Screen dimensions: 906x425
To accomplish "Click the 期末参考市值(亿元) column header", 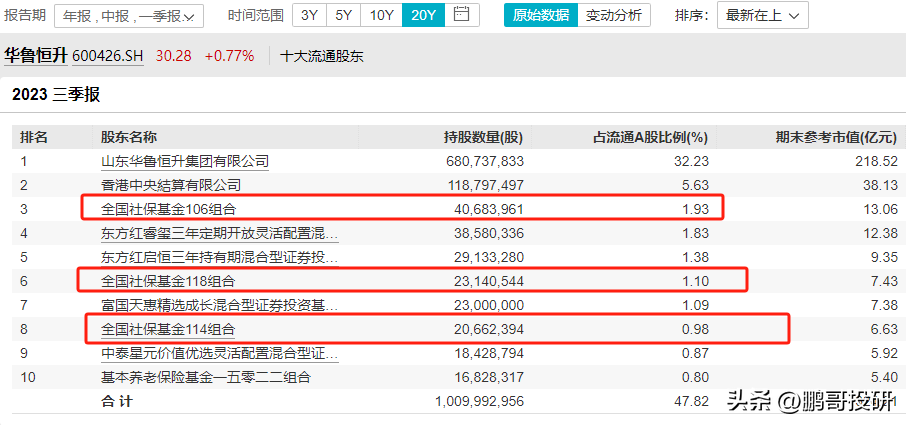I will click(837, 137).
